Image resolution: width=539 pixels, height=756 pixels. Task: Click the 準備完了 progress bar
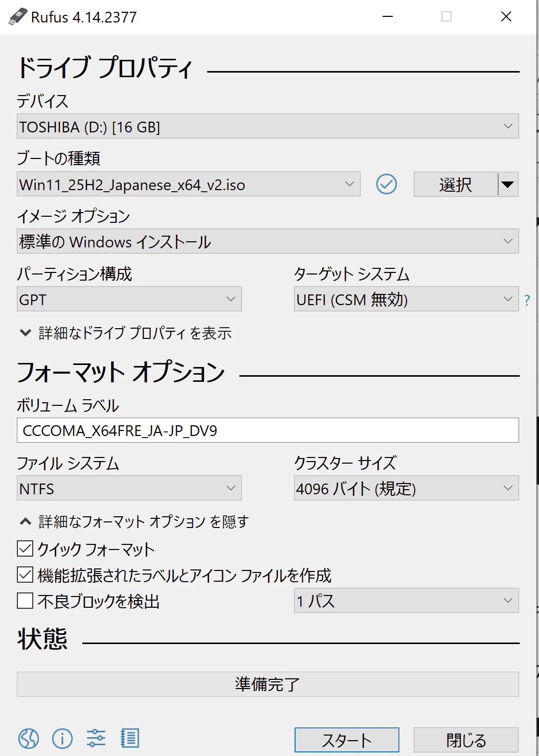click(x=268, y=684)
